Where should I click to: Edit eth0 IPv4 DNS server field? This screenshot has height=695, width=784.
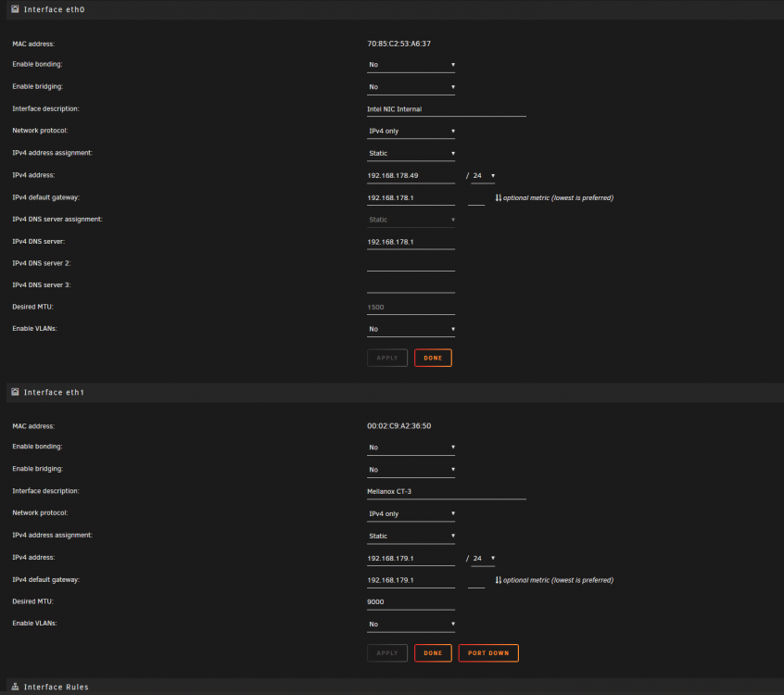(411, 242)
